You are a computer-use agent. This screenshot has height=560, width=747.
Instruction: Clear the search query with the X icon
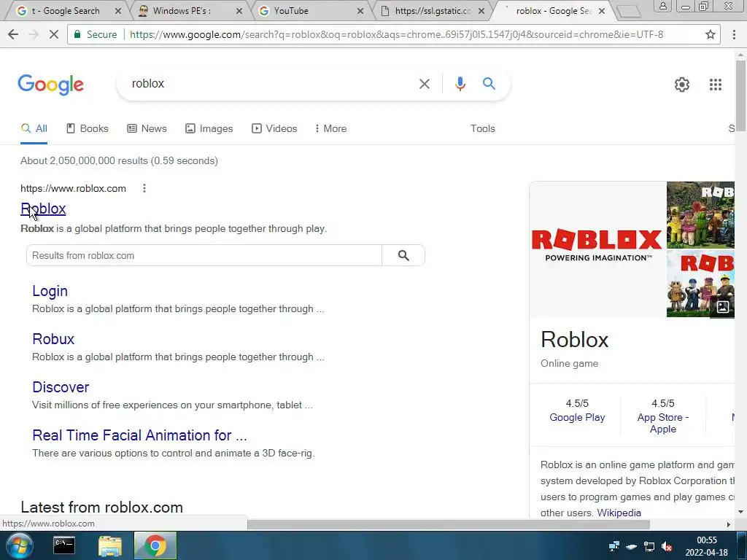(425, 84)
